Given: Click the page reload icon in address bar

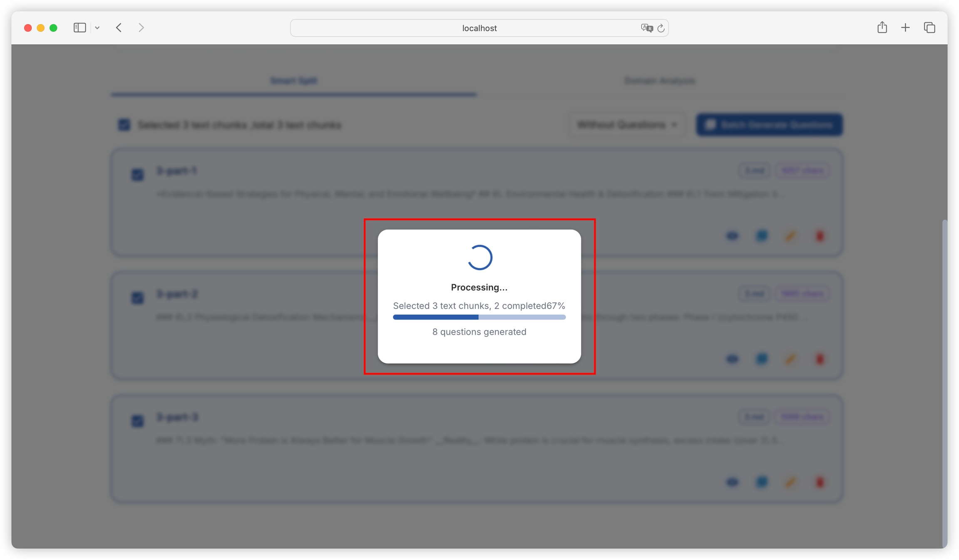Looking at the screenshot, I should 661,28.
